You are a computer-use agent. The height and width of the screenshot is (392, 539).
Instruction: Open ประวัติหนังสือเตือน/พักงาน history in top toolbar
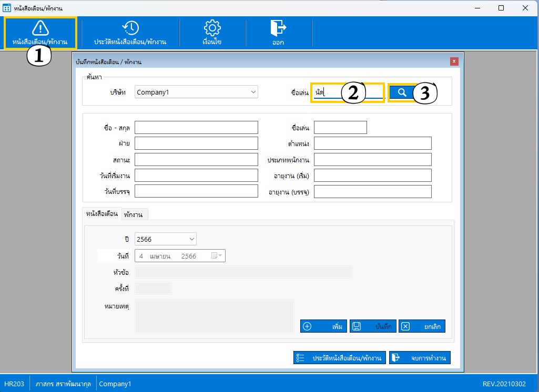click(130, 33)
